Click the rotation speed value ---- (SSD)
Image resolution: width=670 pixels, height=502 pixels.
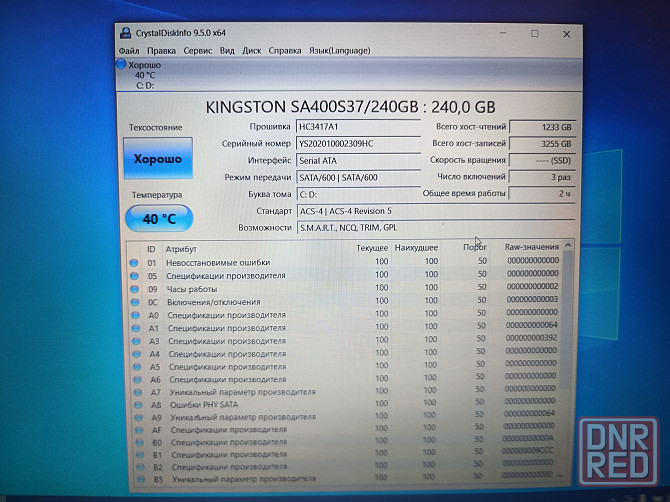click(x=542, y=161)
